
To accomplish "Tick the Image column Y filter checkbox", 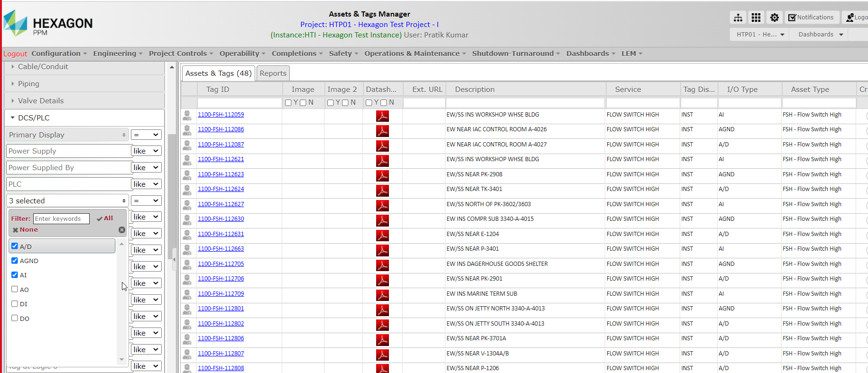I will click(x=288, y=103).
